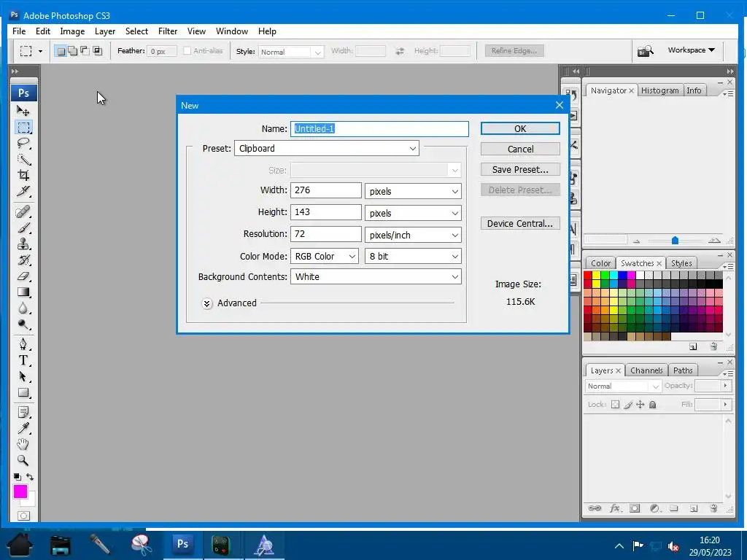Open the File menu
The height and width of the screenshot is (560, 747).
[x=19, y=31]
